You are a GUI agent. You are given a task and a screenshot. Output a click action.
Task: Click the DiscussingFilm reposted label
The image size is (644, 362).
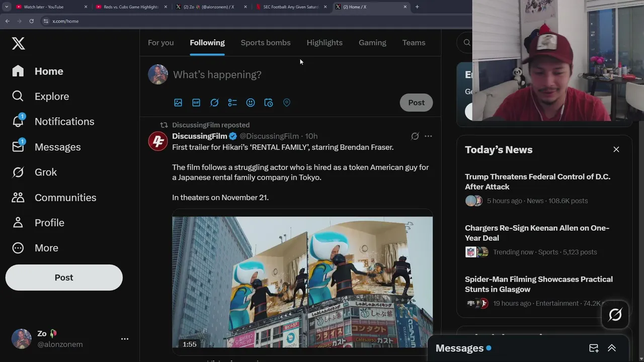(211, 125)
